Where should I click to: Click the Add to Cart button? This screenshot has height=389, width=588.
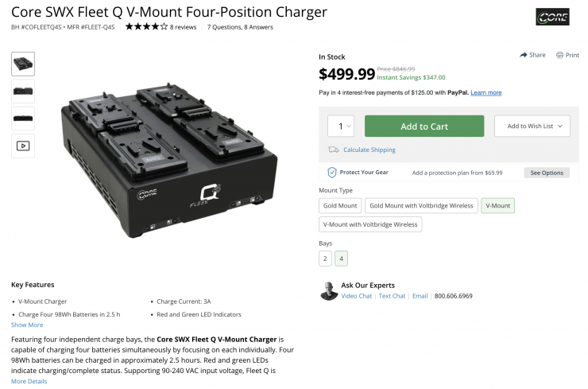click(x=424, y=126)
